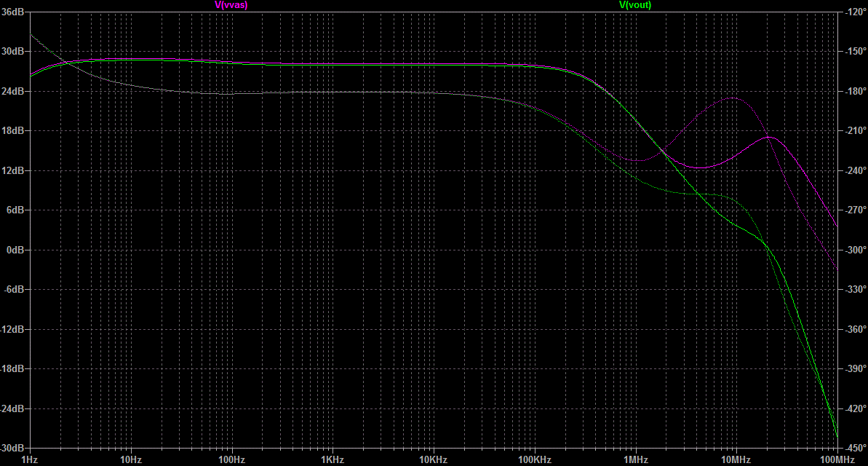This screenshot has height=466, width=868.
Task: Click the -360° phase axis label
Action: [x=856, y=329]
